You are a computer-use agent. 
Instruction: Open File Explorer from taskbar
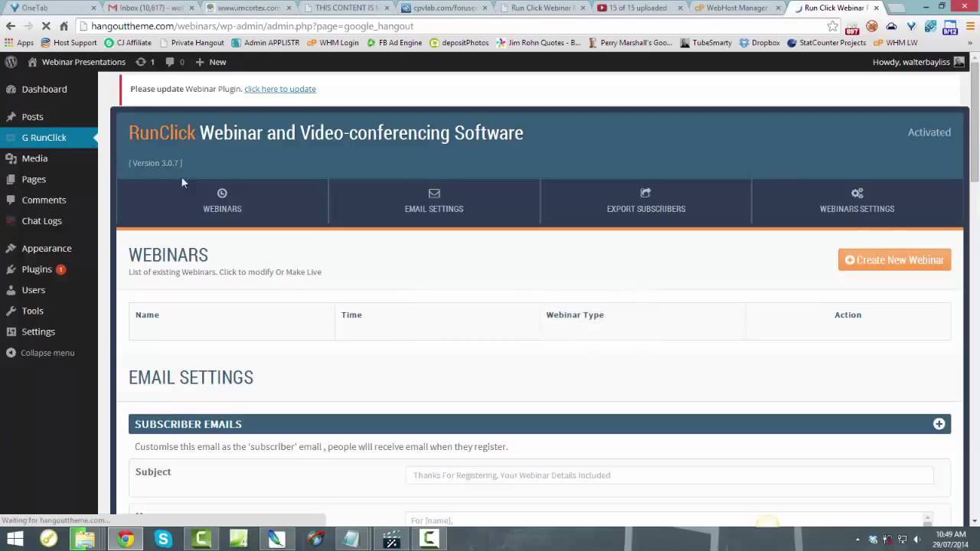click(x=84, y=539)
